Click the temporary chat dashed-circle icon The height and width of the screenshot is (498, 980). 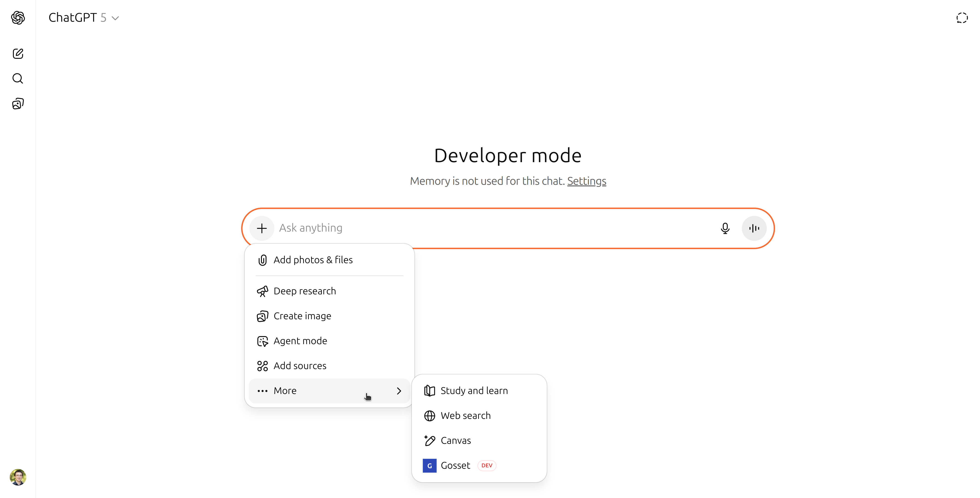pyautogui.click(x=962, y=18)
